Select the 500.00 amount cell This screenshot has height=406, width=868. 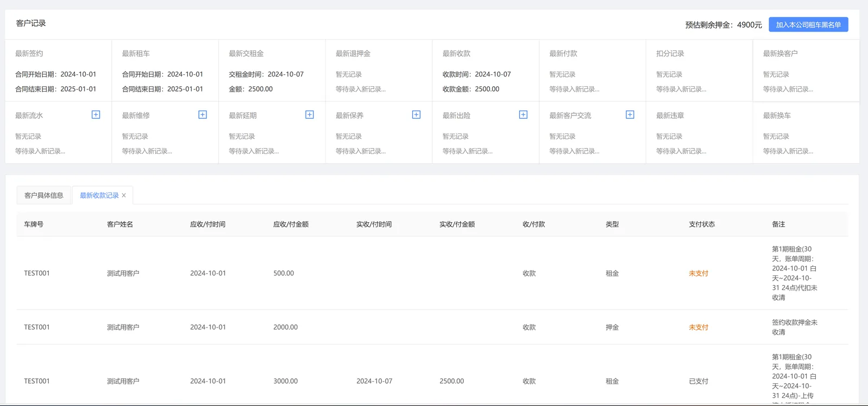(x=284, y=273)
